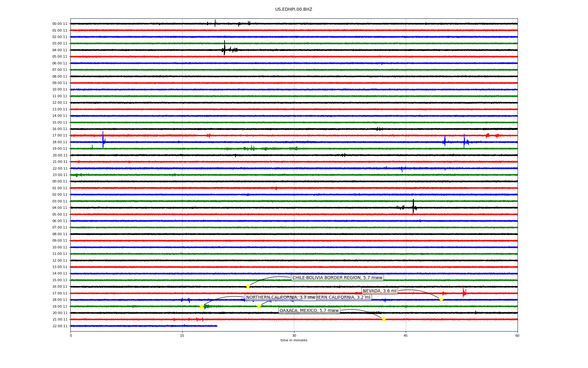Click the 45 minute tick label
Viewport: 588px width, 368px height.
pyautogui.click(x=406, y=335)
